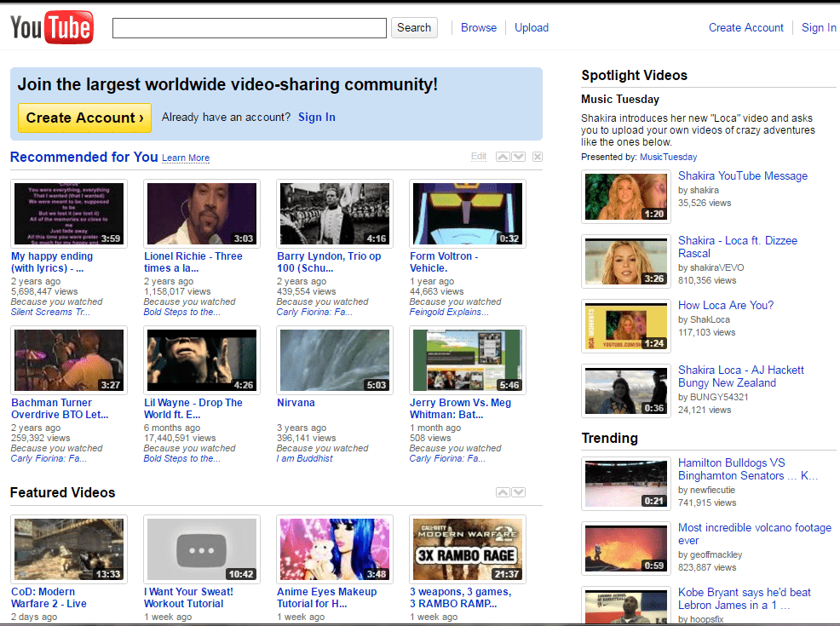Click Jerry Brown Vs. Meg Whitman title
840x626 pixels.
[x=461, y=409]
